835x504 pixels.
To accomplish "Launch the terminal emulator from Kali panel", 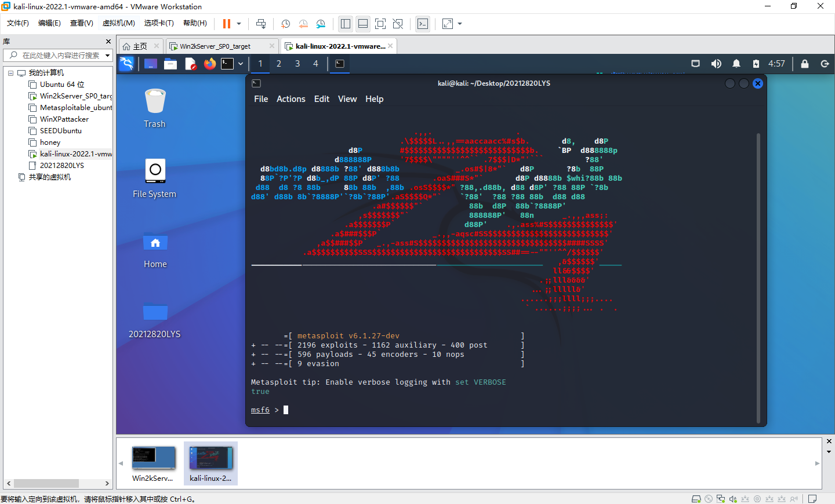I will tap(228, 64).
